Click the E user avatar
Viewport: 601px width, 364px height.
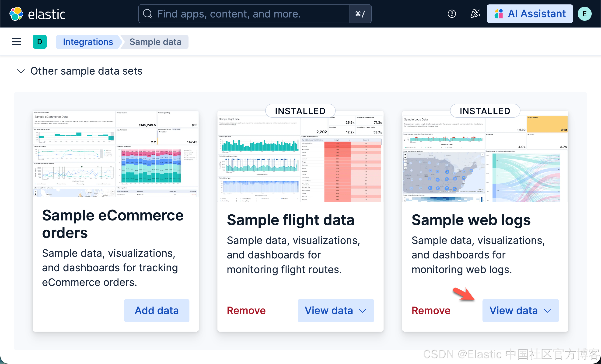coord(584,14)
